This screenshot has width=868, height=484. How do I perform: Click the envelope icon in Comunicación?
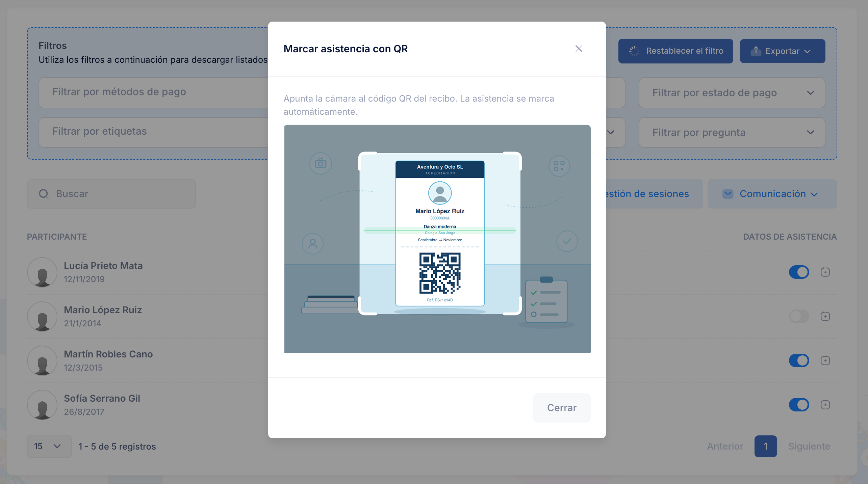728,194
